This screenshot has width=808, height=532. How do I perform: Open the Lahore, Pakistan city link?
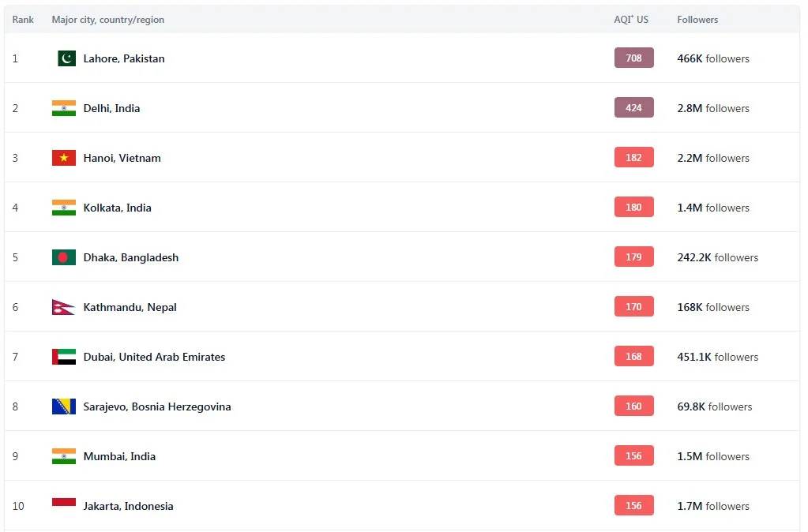(x=124, y=58)
